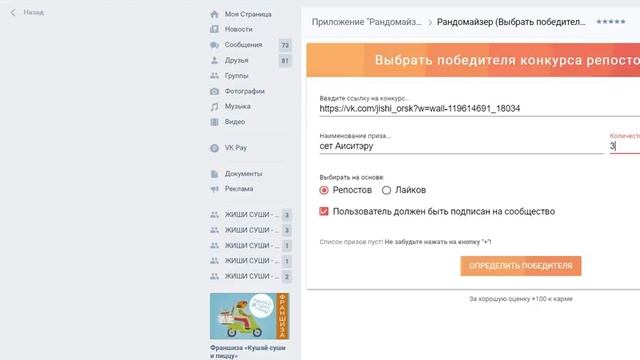This screenshot has height=360, width=640.
Task: Open the second ЖИШИ СУШИ group shortcut
Action: point(251,230)
